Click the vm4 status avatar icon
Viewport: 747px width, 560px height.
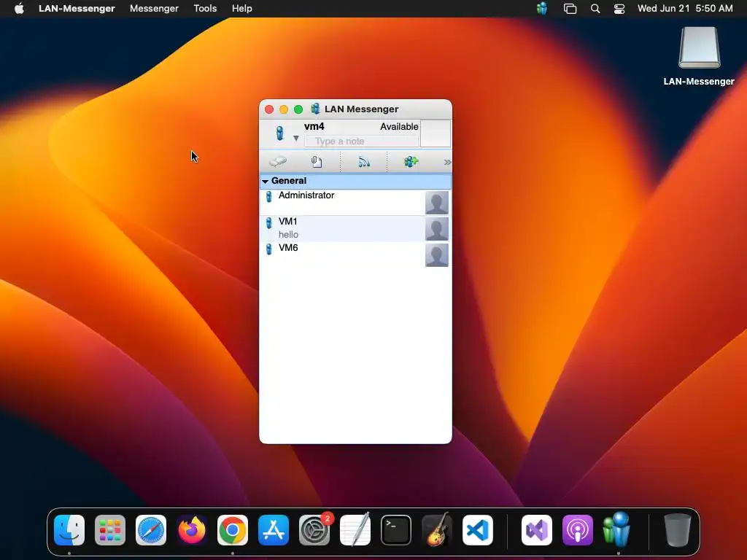[x=280, y=133]
